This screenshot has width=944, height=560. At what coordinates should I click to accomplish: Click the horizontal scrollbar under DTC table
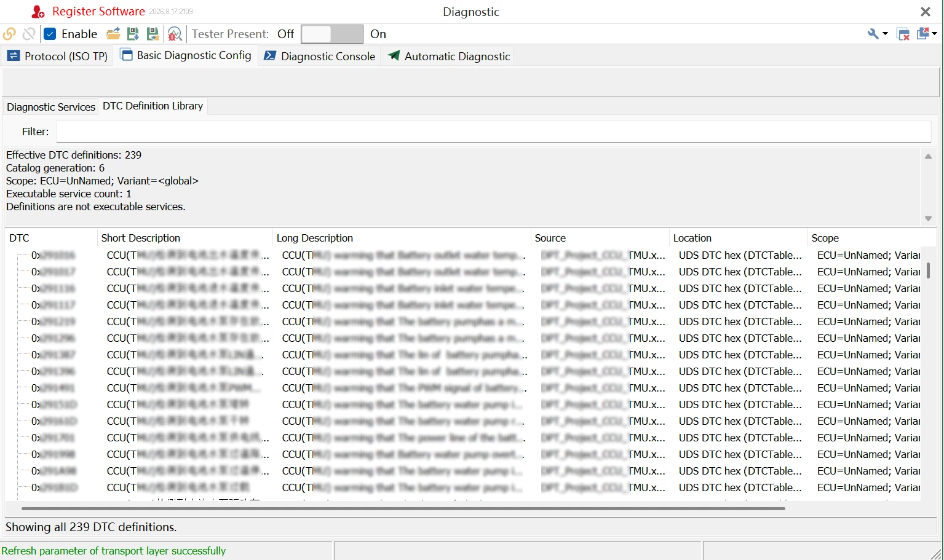click(403, 508)
